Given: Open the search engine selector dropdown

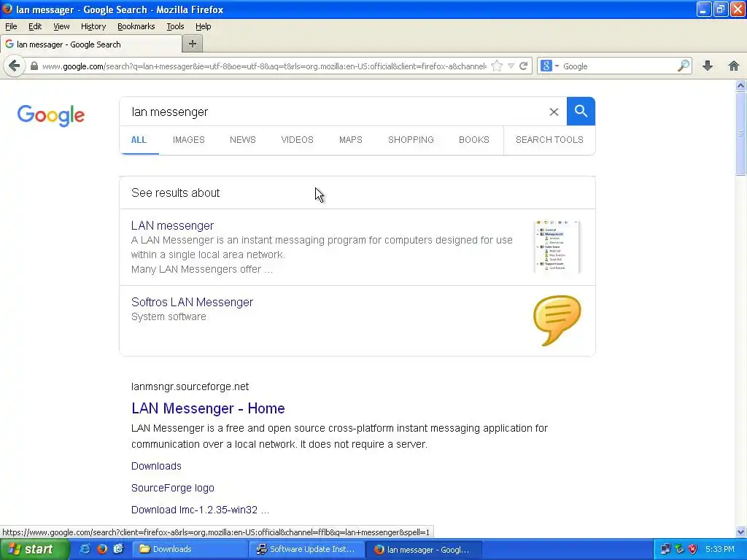Looking at the screenshot, I should pyautogui.click(x=549, y=66).
